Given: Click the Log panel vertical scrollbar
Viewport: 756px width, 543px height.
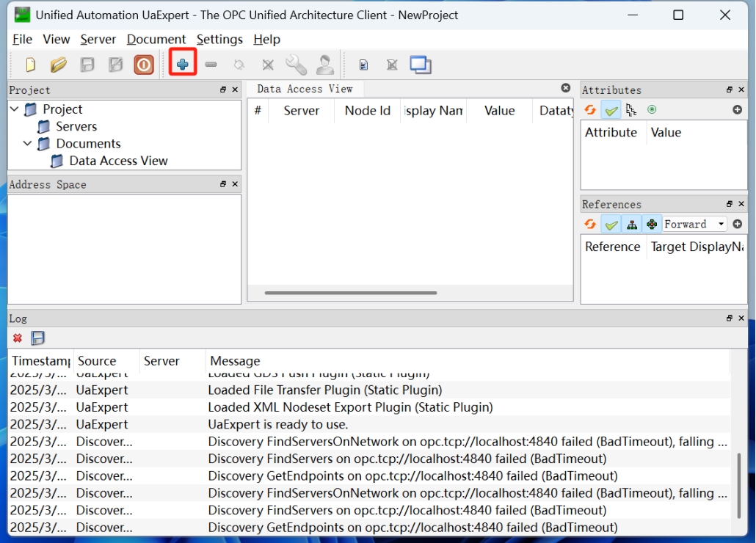Looking at the screenshot, I should (x=738, y=485).
